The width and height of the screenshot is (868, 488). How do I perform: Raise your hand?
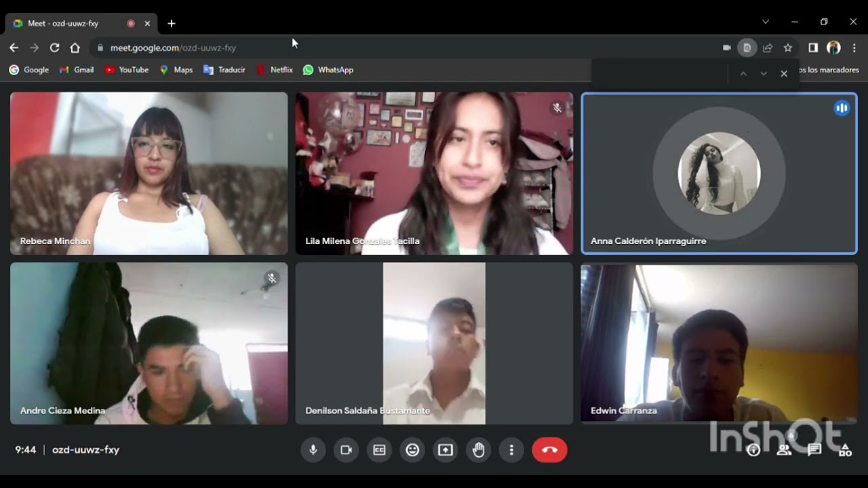(x=479, y=450)
